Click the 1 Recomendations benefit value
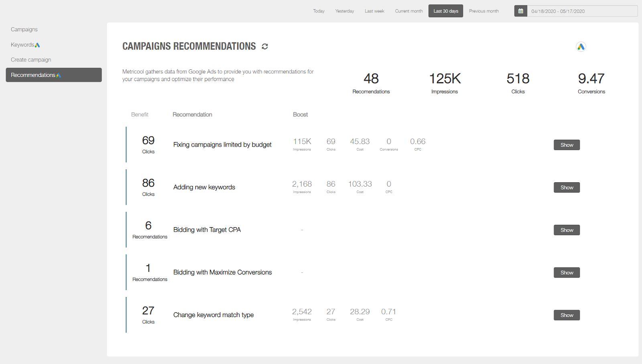The width and height of the screenshot is (642, 364). [150, 272]
